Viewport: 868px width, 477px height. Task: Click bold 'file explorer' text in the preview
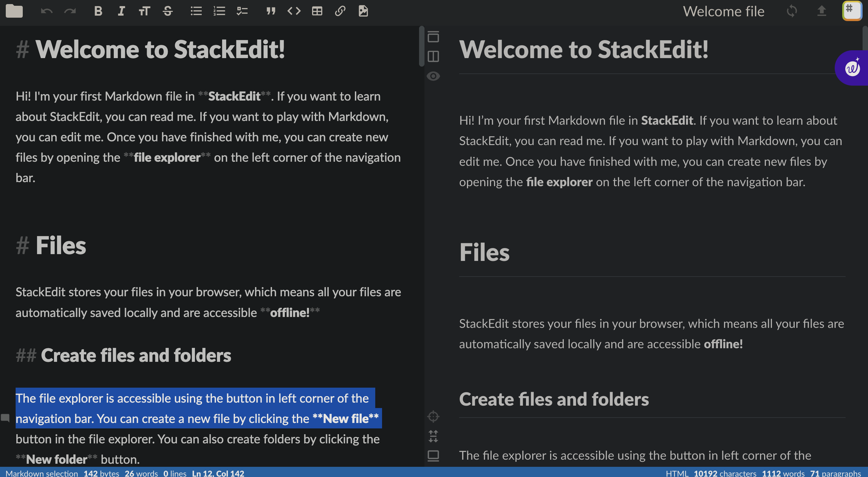(559, 182)
